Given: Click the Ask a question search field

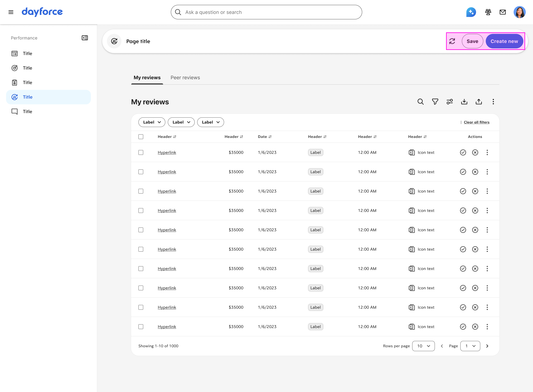Looking at the screenshot, I should 266,12.
